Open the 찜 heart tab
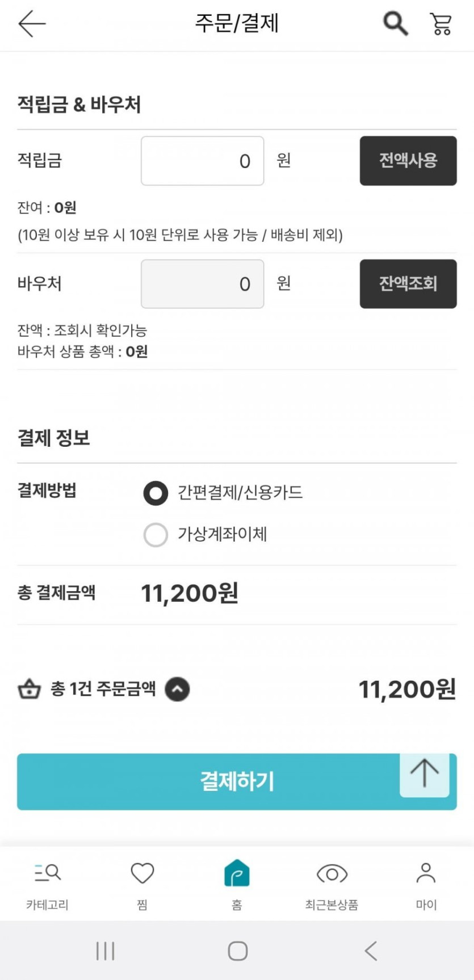474x980 pixels. [x=142, y=882]
